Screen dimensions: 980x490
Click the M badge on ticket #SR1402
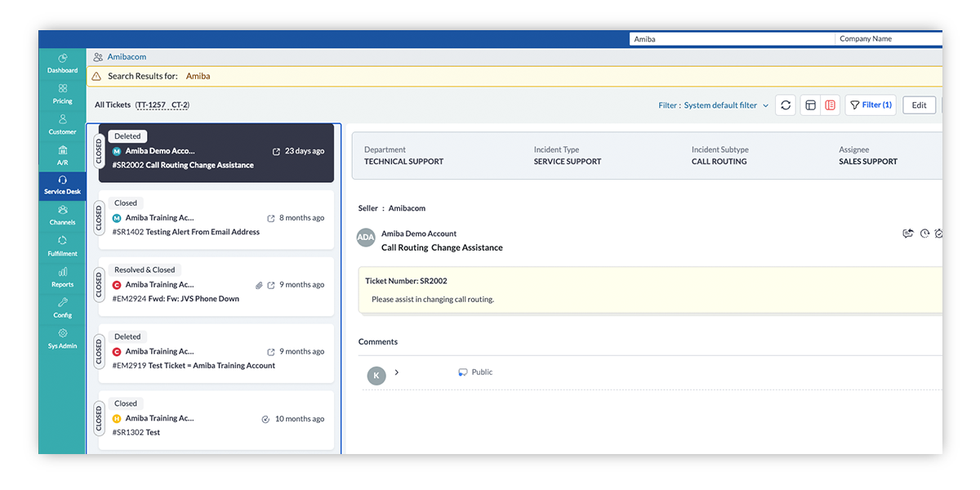pyautogui.click(x=117, y=218)
